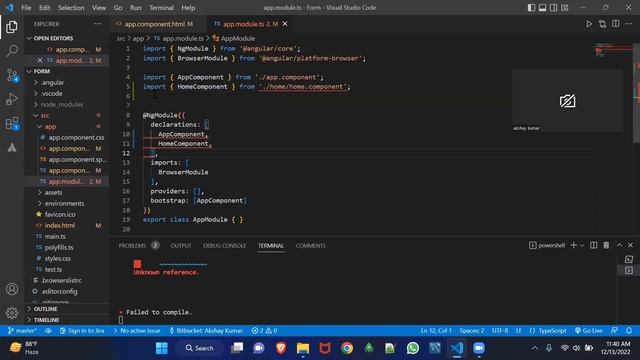Image resolution: width=640 pixels, height=360 pixels.
Task: Click the taskbar Search box
Action: [199, 348]
